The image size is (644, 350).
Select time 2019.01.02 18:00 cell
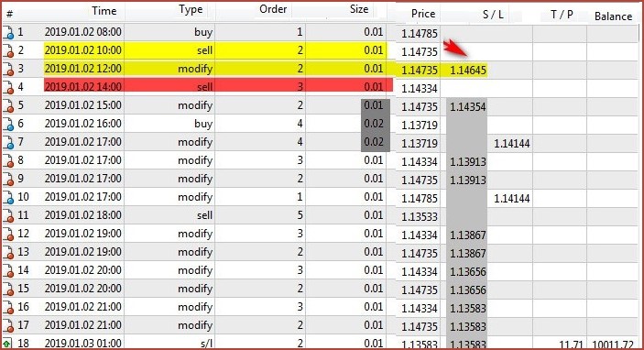[x=83, y=215]
